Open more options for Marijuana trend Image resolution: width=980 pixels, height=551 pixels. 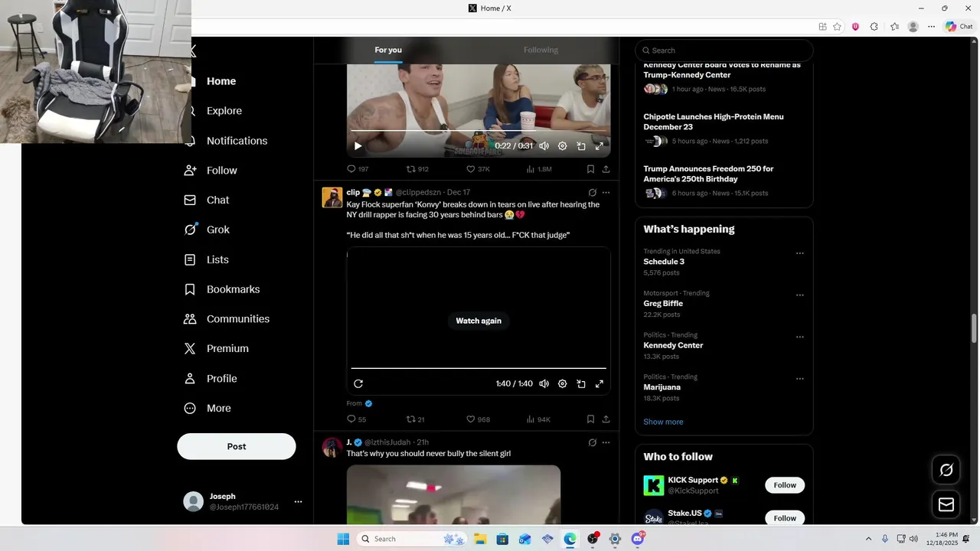[x=800, y=379]
